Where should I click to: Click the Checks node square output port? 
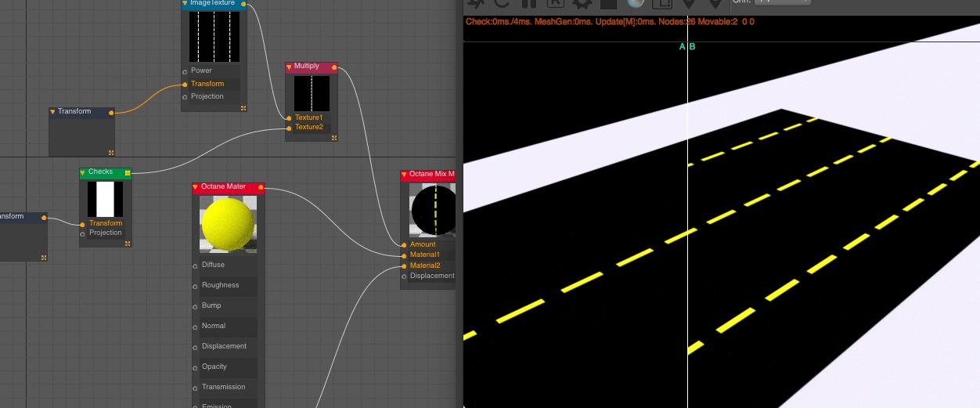(x=128, y=172)
